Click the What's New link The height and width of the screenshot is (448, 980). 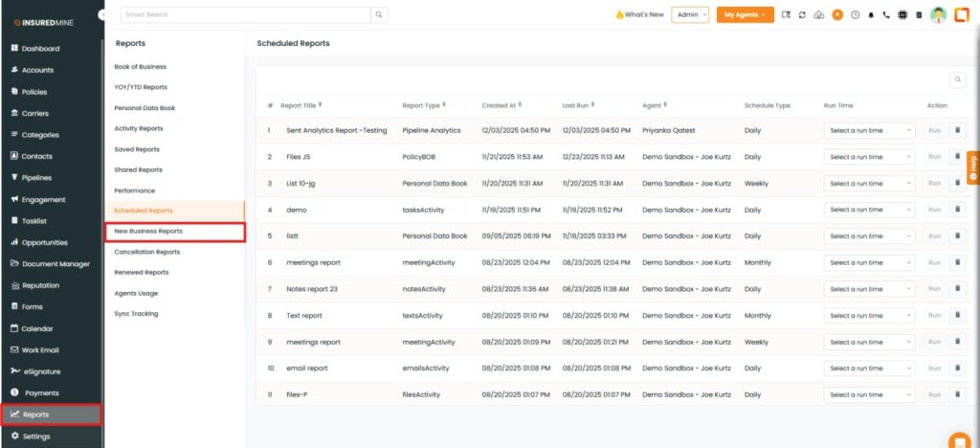[x=639, y=15]
